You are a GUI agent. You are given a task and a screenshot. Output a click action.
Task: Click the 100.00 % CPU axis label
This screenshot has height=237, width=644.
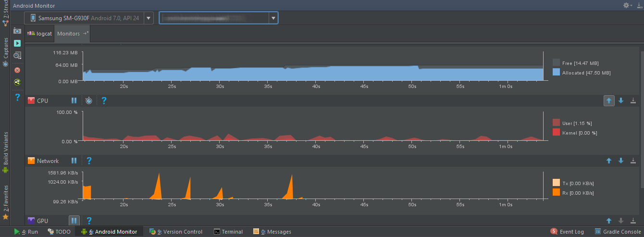coord(67,112)
